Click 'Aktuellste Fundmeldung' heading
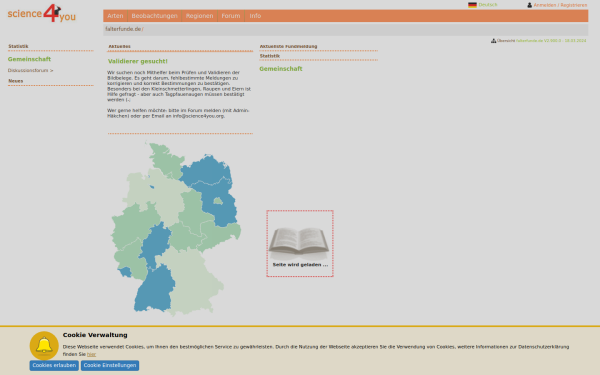 click(289, 47)
